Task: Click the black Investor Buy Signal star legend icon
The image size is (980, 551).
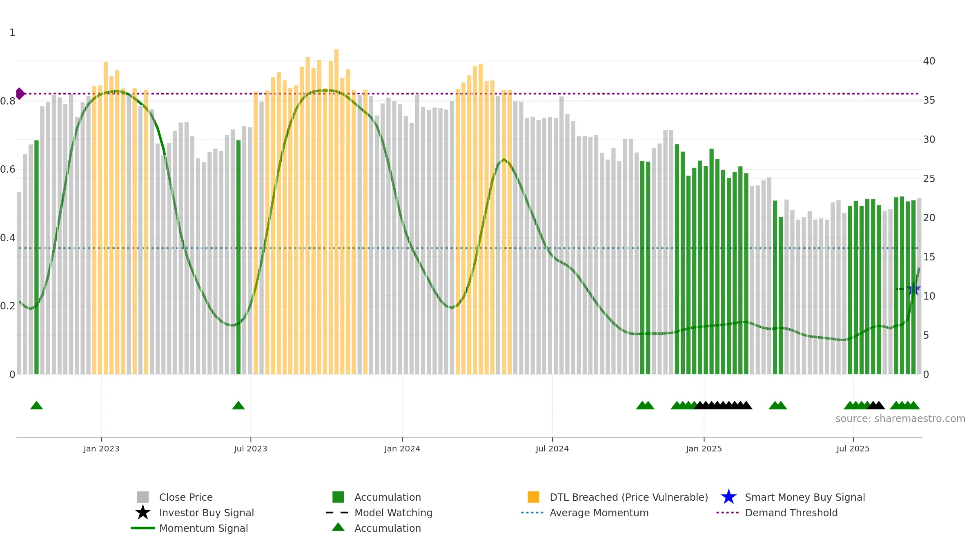Action: (x=143, y=513)
